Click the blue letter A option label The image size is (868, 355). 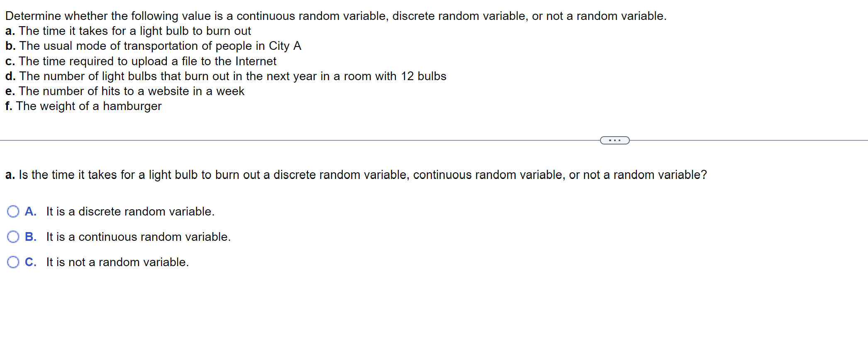pos(30,211)
